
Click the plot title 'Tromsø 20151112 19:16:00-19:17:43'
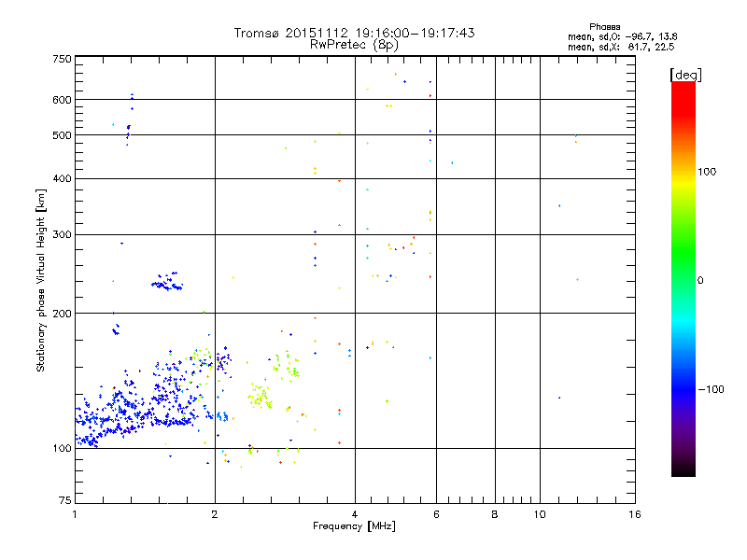coord(354,33)
